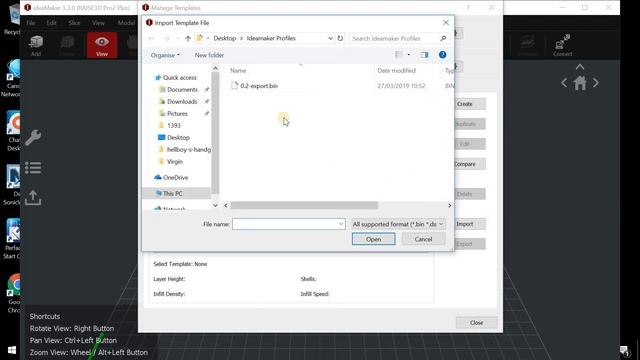Click down arrow of navigation pane scrollbar
Screen dimensions: 640x360
[x=215, y=205]
